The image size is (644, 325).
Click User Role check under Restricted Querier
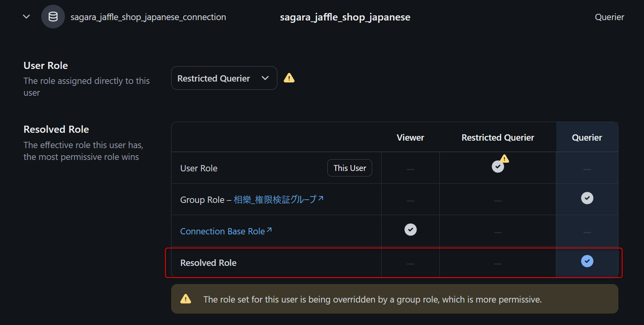click(498, 167)
